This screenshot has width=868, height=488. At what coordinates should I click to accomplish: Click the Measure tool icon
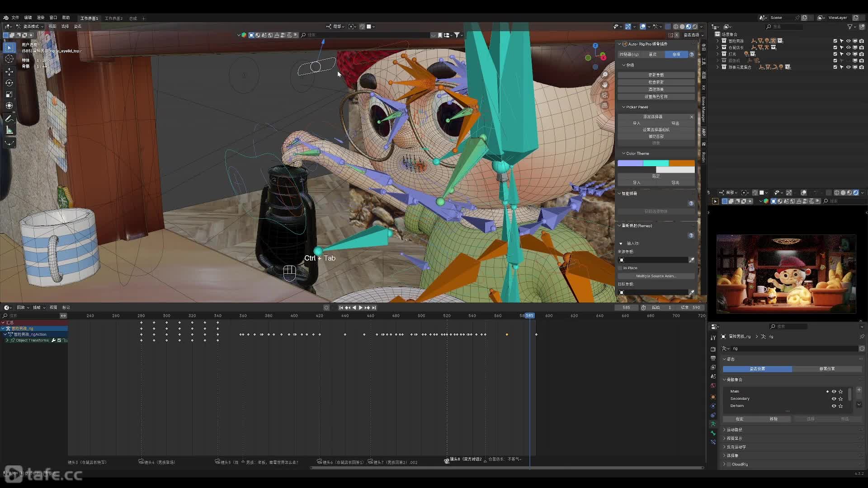[x=9, y=130]
